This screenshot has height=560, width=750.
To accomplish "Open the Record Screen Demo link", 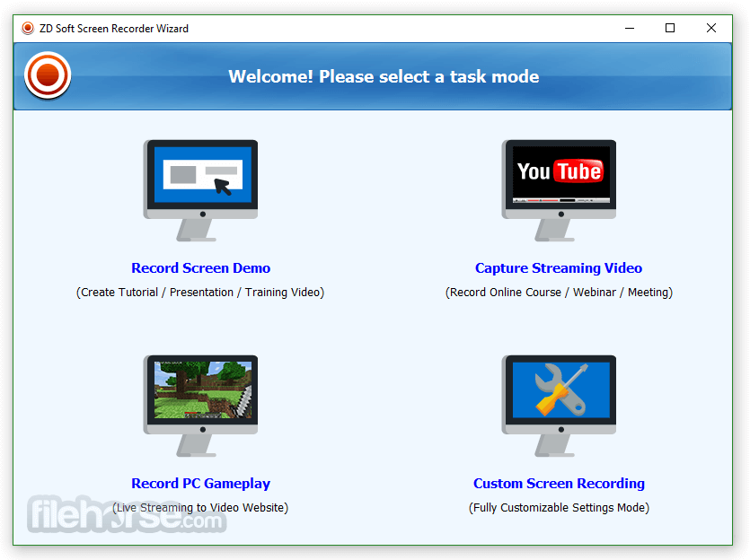I will coord(200,268).
